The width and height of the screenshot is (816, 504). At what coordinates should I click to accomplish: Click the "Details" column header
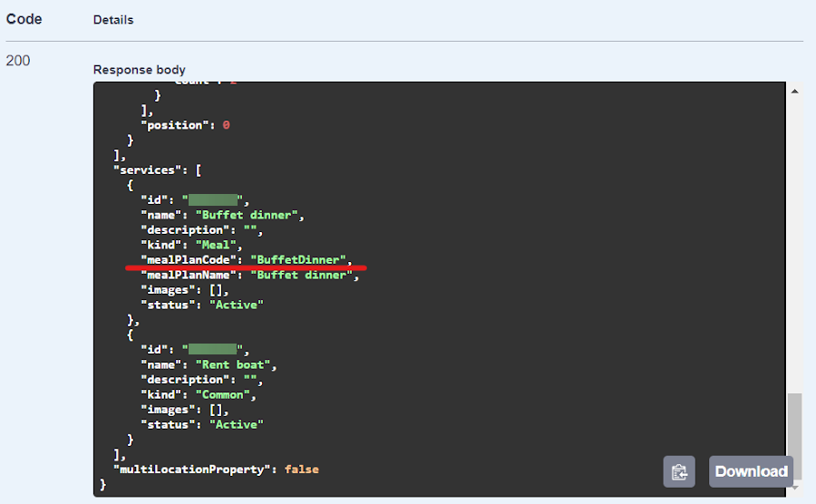click(x=113, y=20)
